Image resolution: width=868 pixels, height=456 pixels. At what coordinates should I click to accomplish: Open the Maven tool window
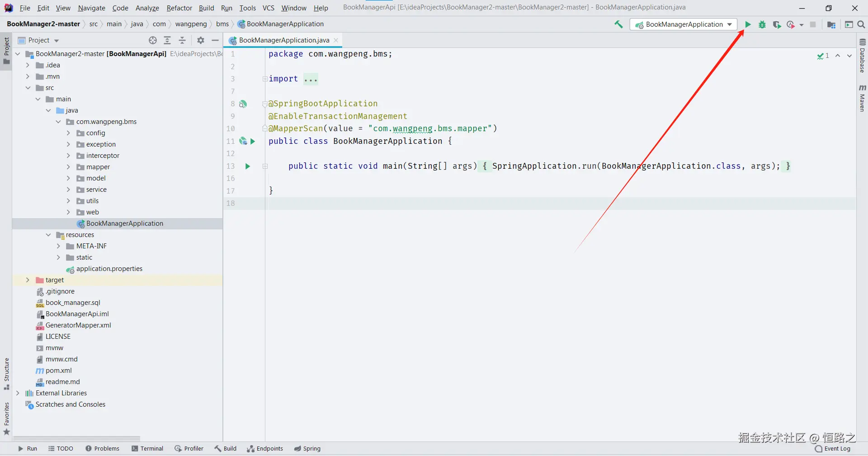pyautogui.click(x=862, y=98)
